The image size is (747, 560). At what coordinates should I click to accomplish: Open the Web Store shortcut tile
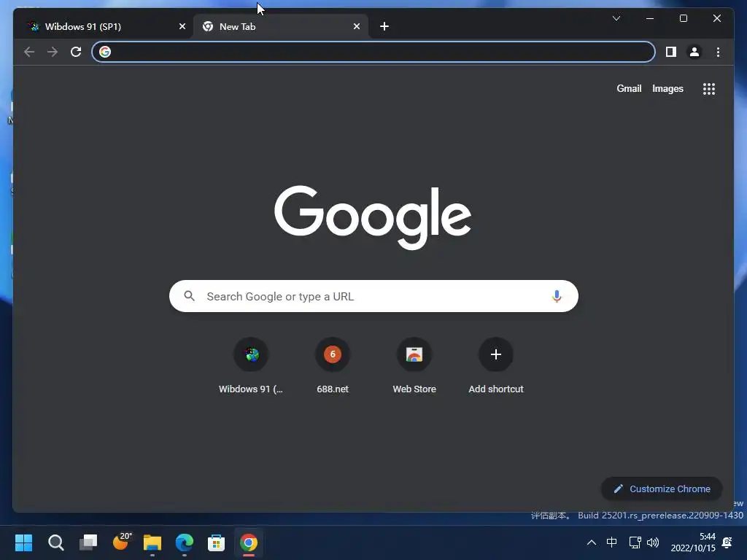point(414,366)
